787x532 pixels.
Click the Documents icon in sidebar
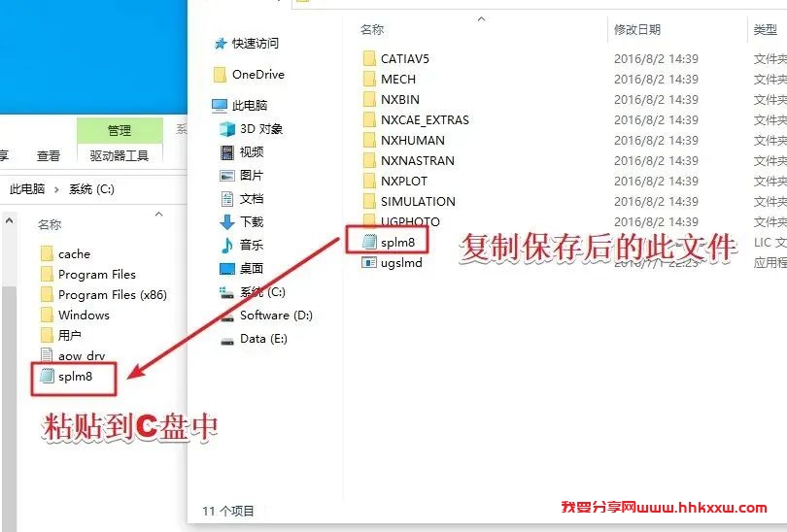pyautogui.click(x=227, y=199)
